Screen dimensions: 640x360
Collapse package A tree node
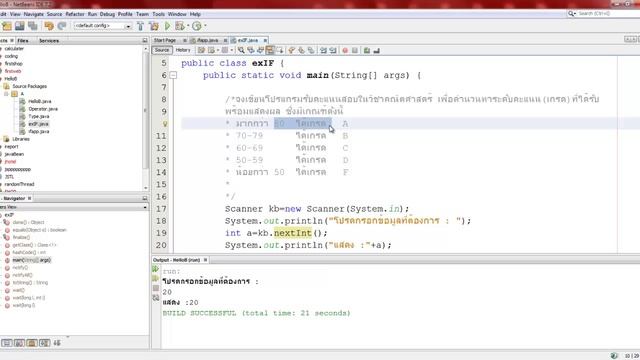click(x=6, y=94)
